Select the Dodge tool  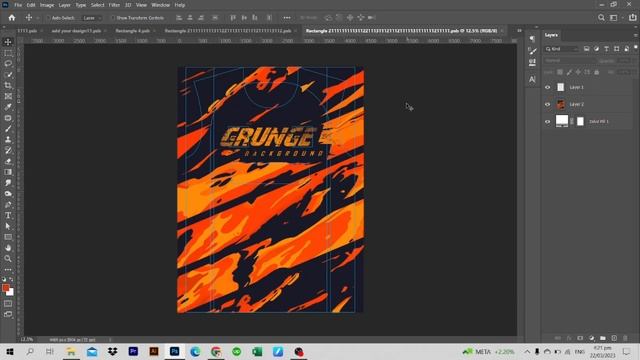click(x=8, y=193)
